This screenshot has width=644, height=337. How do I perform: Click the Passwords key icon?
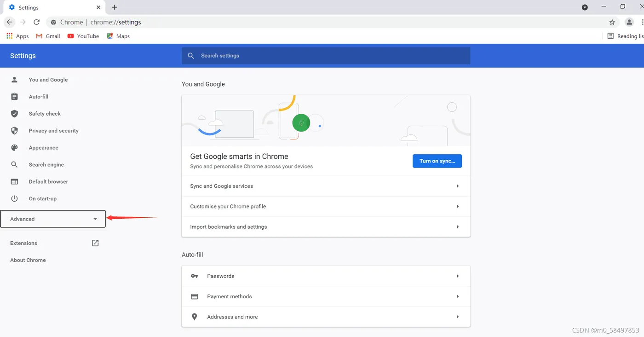(x=195, y=276)
